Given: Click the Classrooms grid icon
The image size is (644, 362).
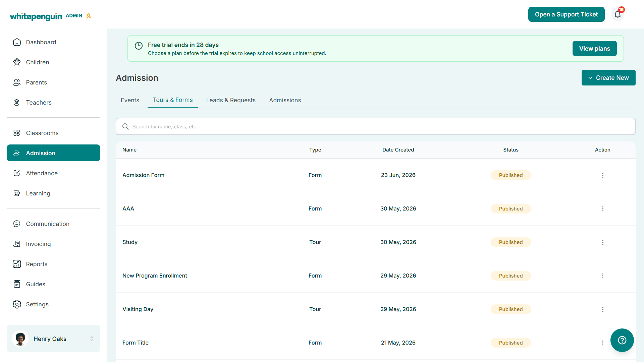Looking at the screenshot, I should [17, 133].
